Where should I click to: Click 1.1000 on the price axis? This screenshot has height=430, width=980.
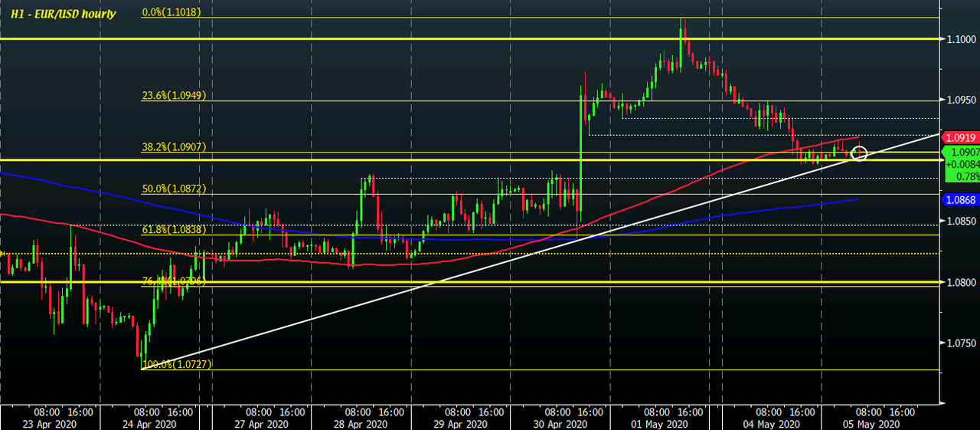point(962,39)
